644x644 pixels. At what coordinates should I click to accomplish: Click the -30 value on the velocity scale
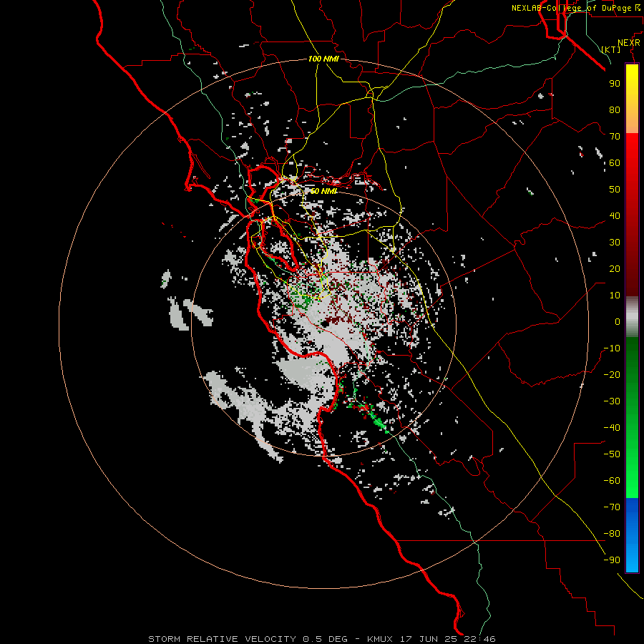[x=612, y=401]
